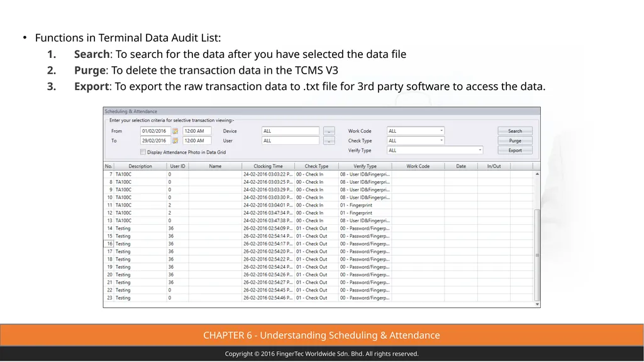Click clocking time 24-02-2016 03:04:01
This screenshot has height=362, width=644.
(x=268, y=205)
